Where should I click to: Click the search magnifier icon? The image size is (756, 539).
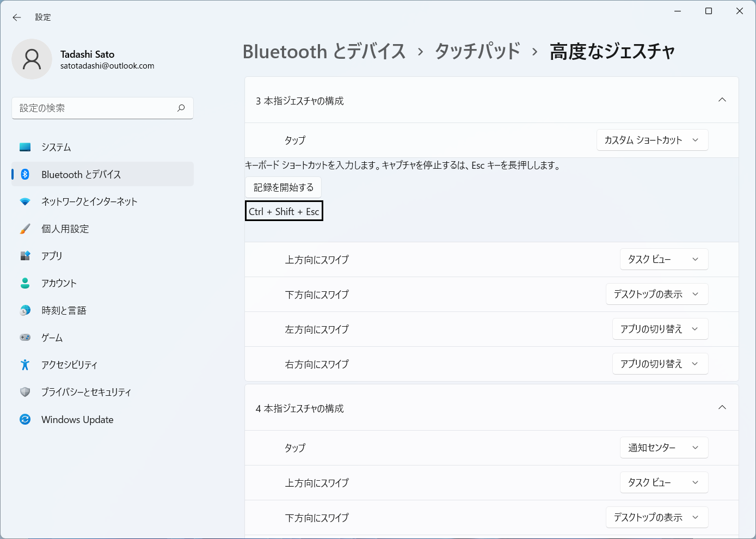(x=181, y=108)
